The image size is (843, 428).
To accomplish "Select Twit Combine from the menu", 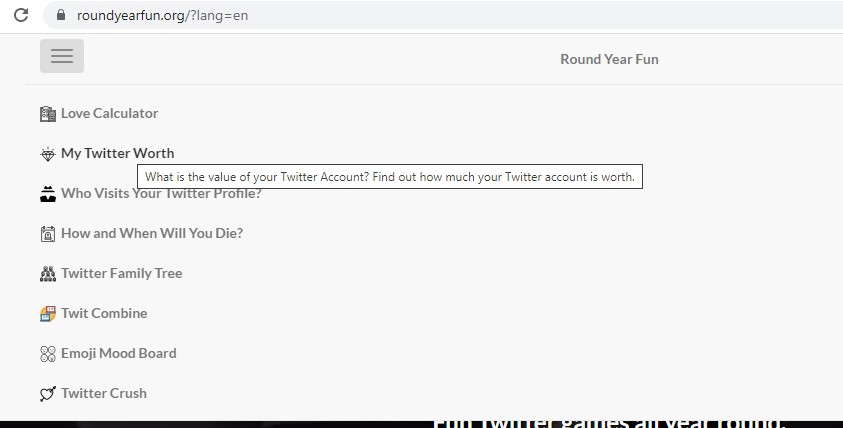I will 104,313.
